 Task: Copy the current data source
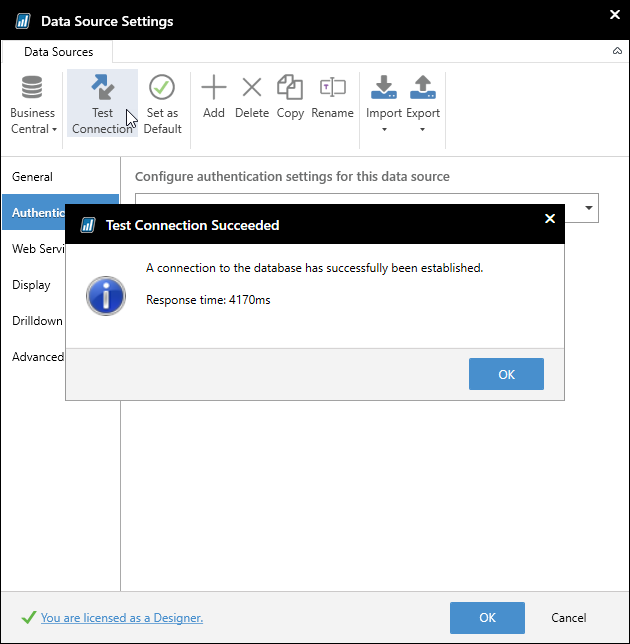coord(290,96)
